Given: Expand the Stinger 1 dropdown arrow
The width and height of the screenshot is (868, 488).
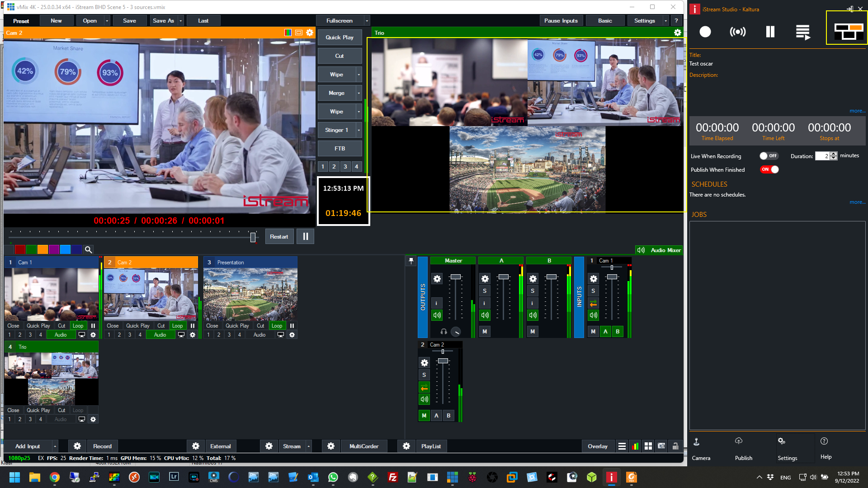Looking at the screenshot, I should (x=359, y=130).
